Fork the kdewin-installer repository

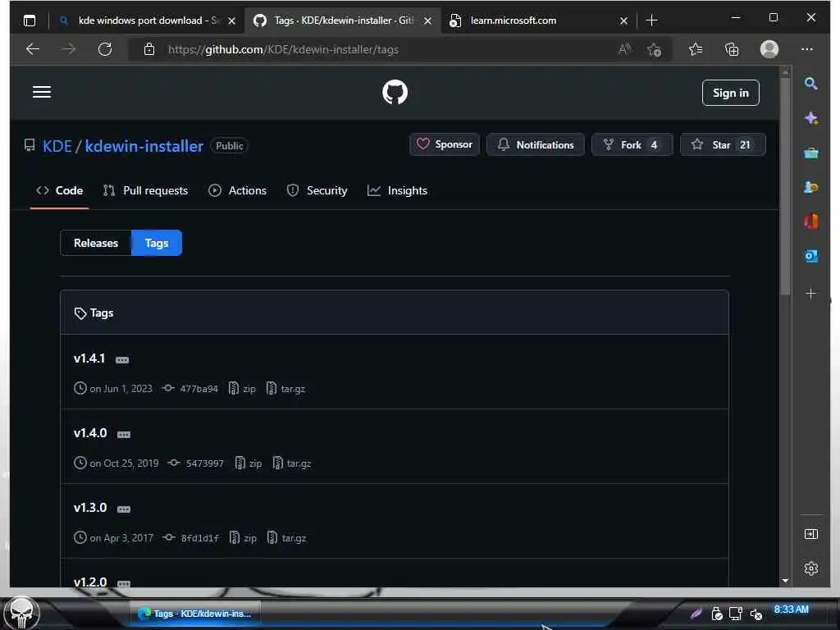[632, 144]
